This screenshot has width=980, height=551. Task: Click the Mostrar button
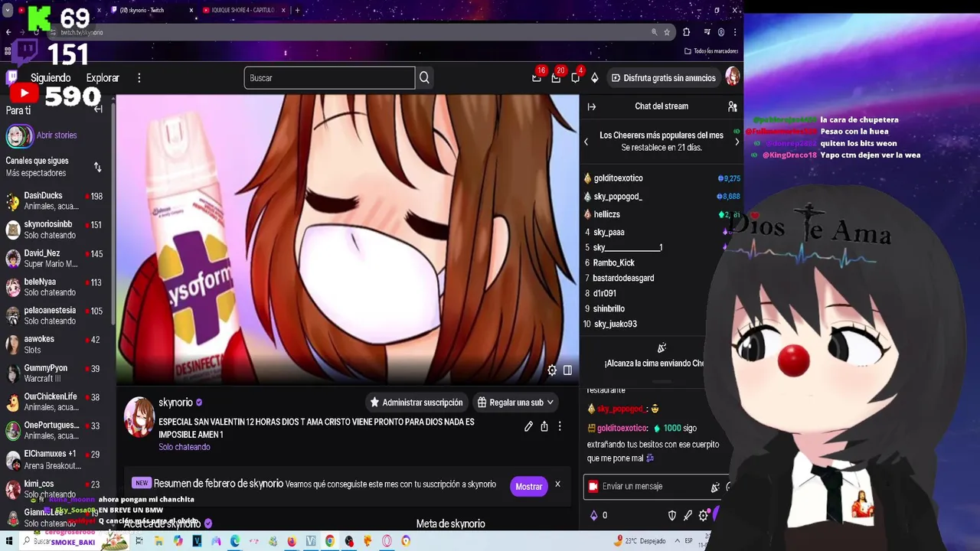pyautogui.click(x=528, y=487)
